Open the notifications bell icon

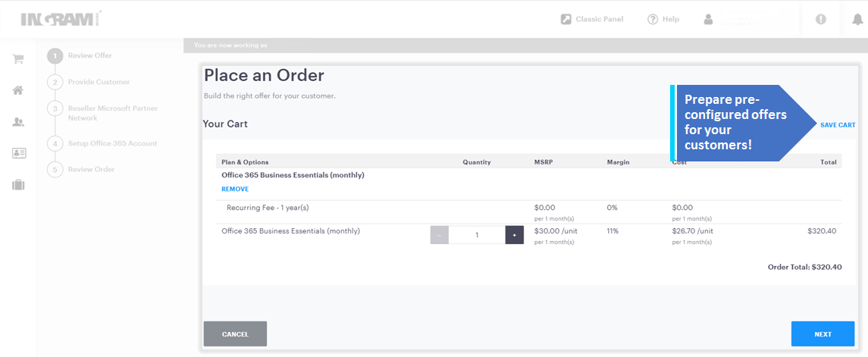coord(855,19)
